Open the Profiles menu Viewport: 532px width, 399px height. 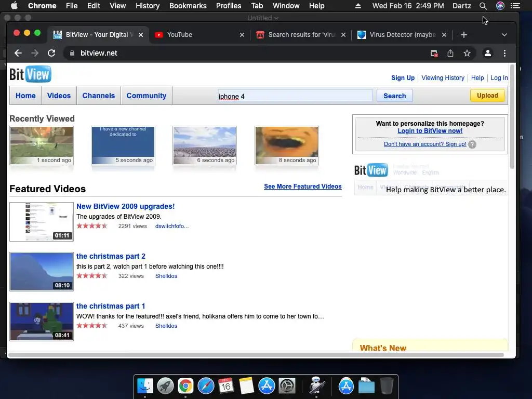[x=229, y=6]
